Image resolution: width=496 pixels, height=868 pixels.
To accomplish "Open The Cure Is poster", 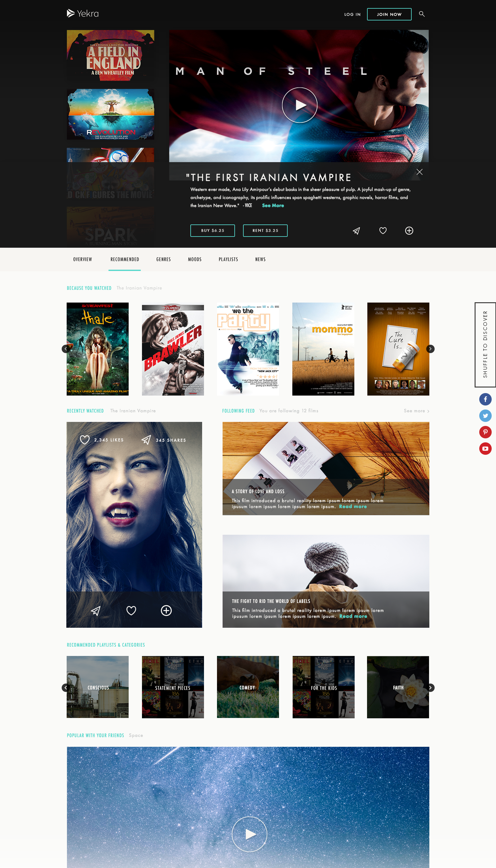I will pos(398,349).
